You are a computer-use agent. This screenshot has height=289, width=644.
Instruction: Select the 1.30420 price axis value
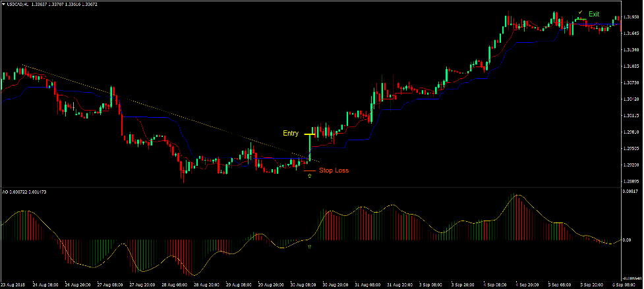(630, 99)
